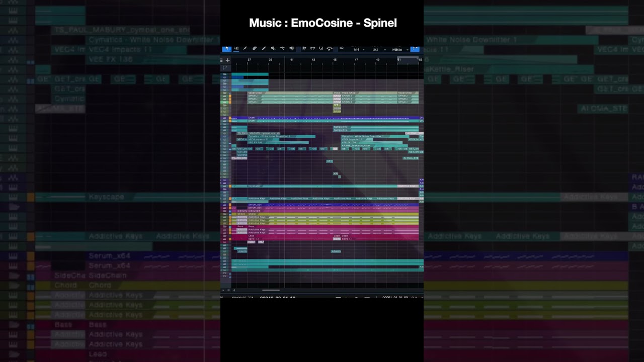Click the Macros panel icon after Q
644x362 pixels.
(330, 49)
